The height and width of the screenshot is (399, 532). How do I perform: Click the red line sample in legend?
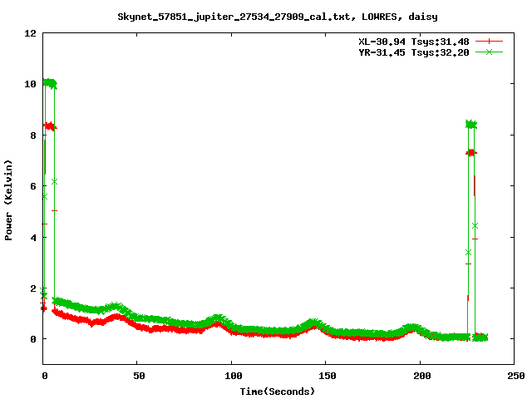point(489,42)
